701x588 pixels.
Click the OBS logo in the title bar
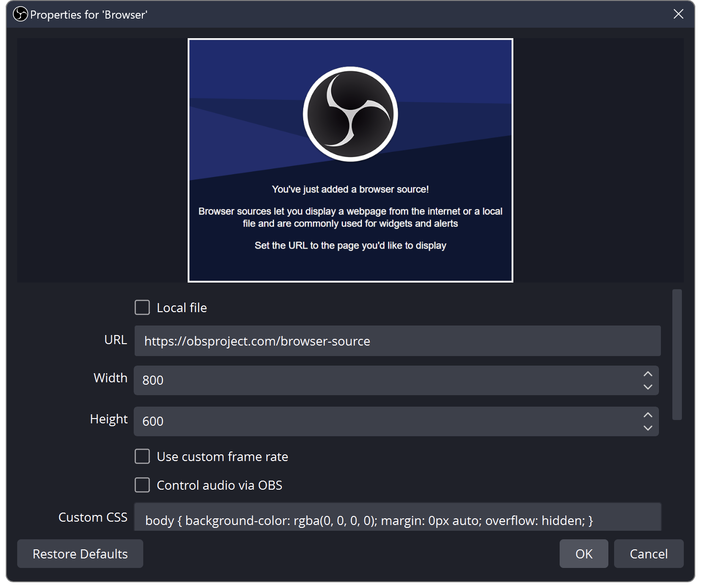pos(21,14)
